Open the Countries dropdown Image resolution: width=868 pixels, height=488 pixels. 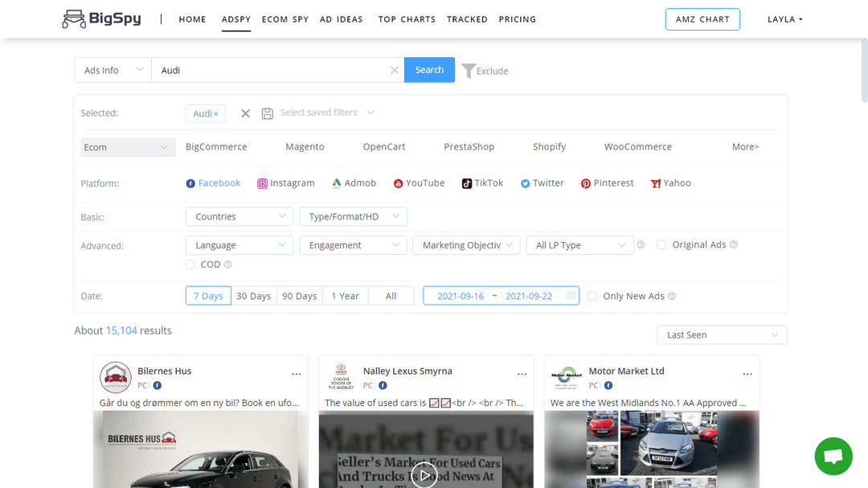pos(240,216)
